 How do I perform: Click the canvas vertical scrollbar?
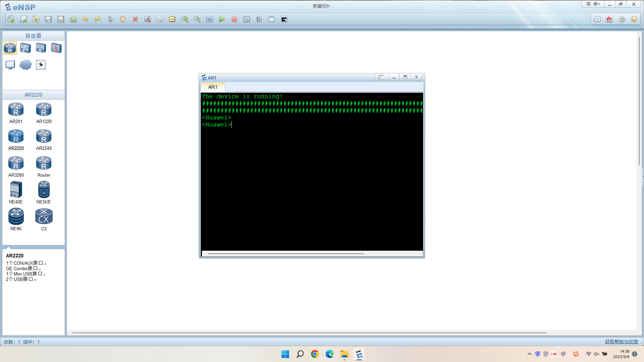(x=639, y=101)
